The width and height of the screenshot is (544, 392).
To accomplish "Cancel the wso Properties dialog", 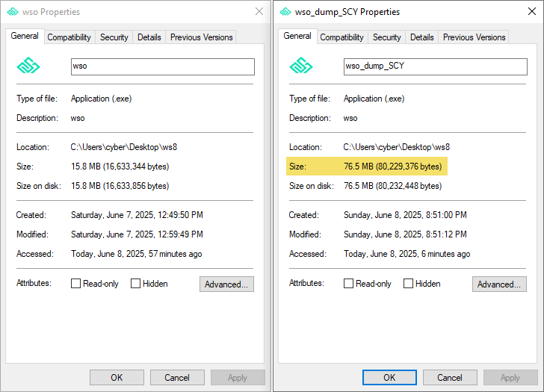I will point(177,378).
